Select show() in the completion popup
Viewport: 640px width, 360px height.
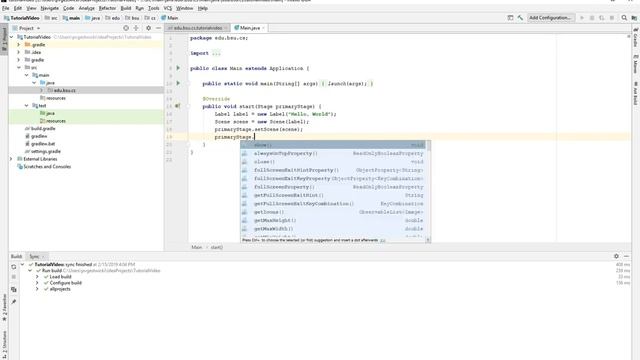[x=333, y=145]
